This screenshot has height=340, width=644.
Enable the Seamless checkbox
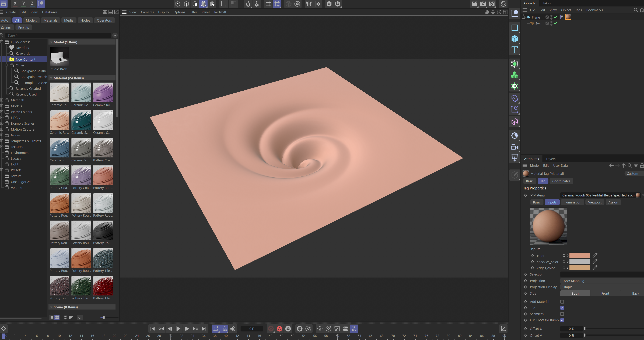tap(562, 314)
